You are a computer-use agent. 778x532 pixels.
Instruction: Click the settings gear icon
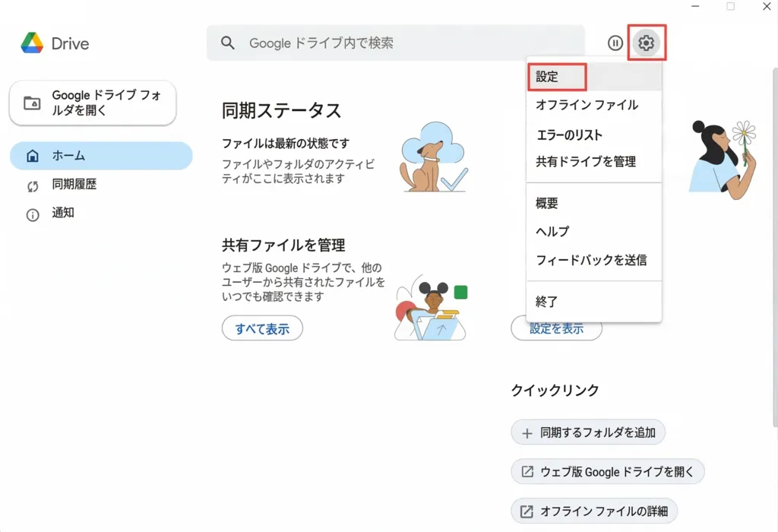pos(646,43)
